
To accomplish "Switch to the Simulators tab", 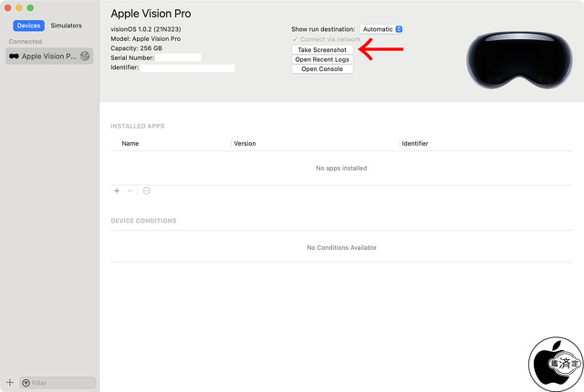I will coord(66,26).
